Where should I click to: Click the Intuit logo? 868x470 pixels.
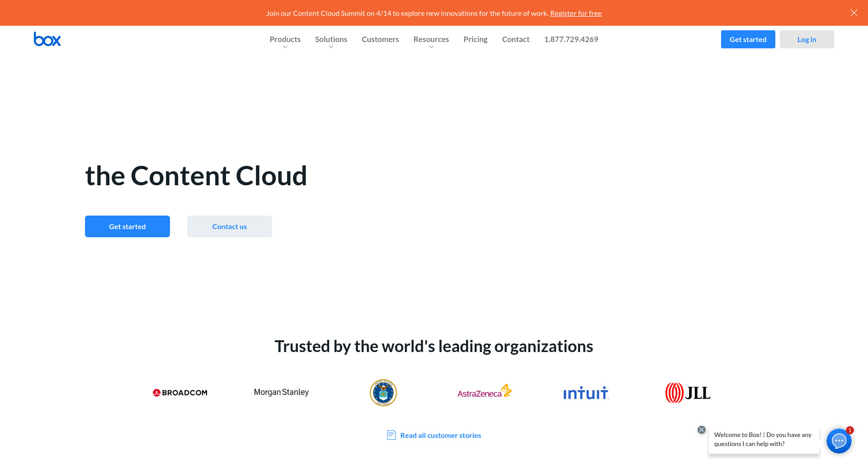point(586,393)
